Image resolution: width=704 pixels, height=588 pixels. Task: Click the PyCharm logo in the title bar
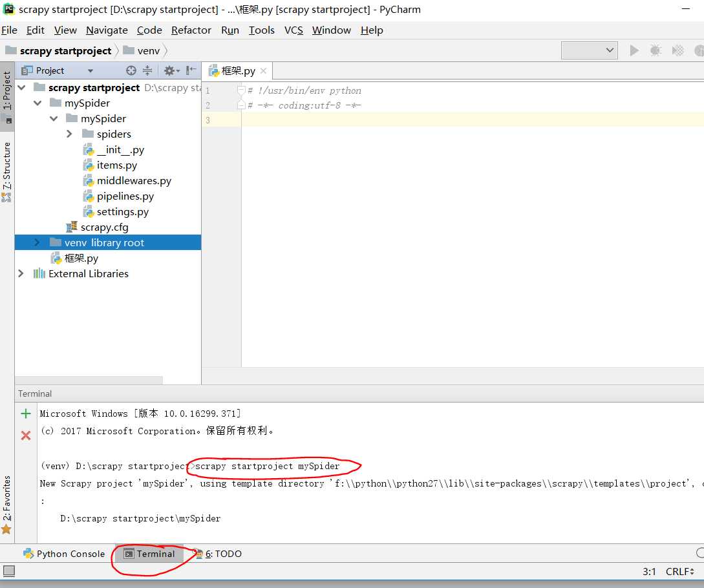pyautogui.click(x=9, y=9)
